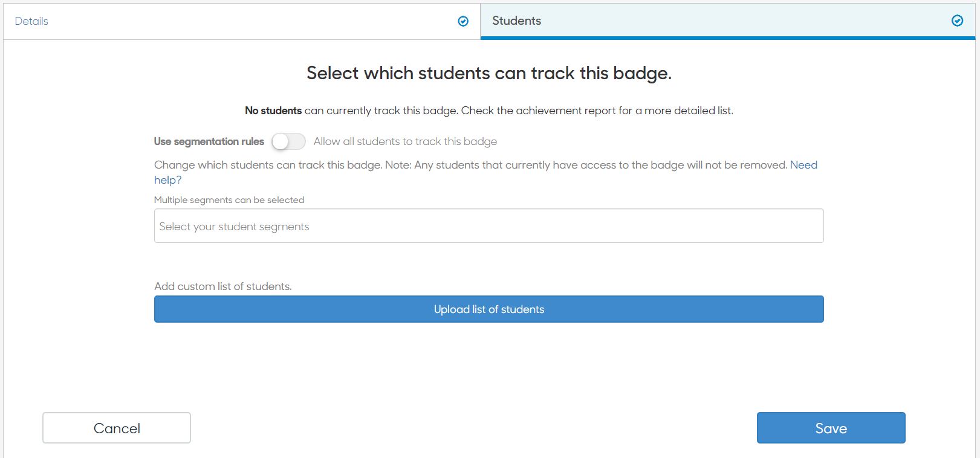This screenshot has height=458, width=980.
Task: Select the Students tab label
Action: coord(516,21)
